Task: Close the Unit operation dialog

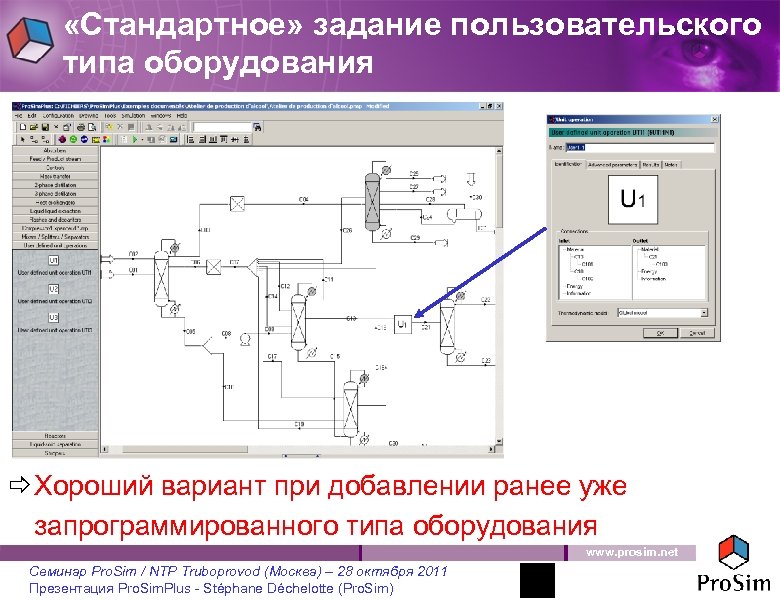Action: coord(714,119)
